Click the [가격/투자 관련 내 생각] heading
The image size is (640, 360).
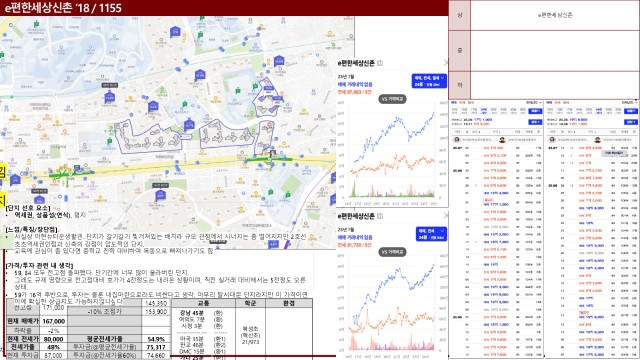pos(39,265)
